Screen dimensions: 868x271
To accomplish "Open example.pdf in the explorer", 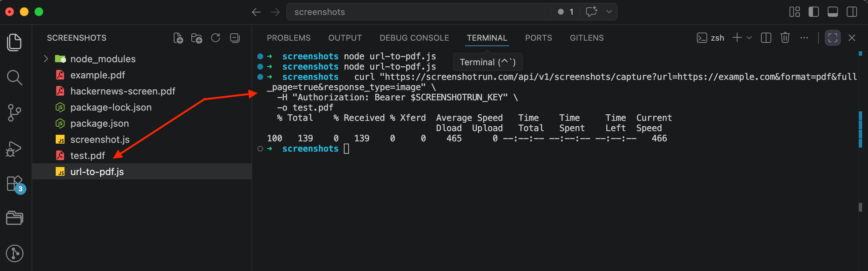I will (x=141, y=75).
